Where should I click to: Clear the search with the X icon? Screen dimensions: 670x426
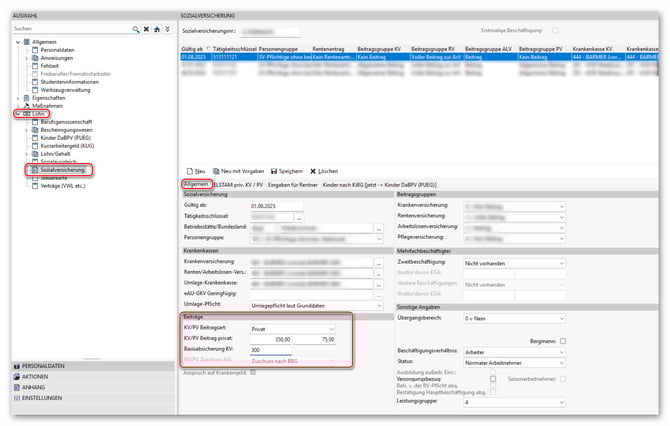point(147,30)
